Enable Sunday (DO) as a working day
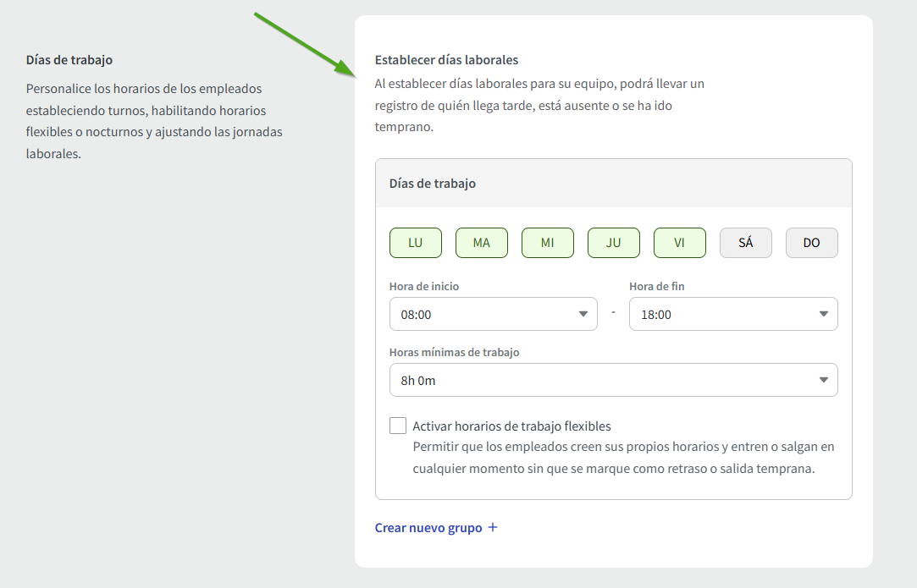 (812, 243)
